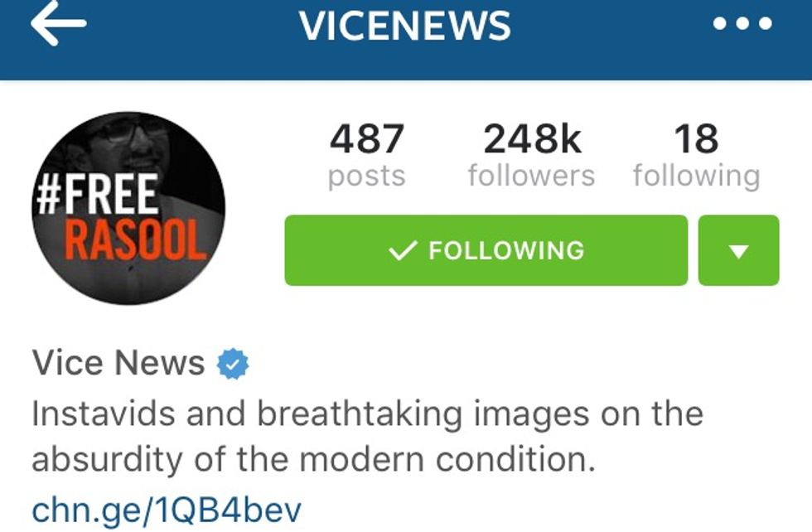Tap the number 487

pos(366,138)
